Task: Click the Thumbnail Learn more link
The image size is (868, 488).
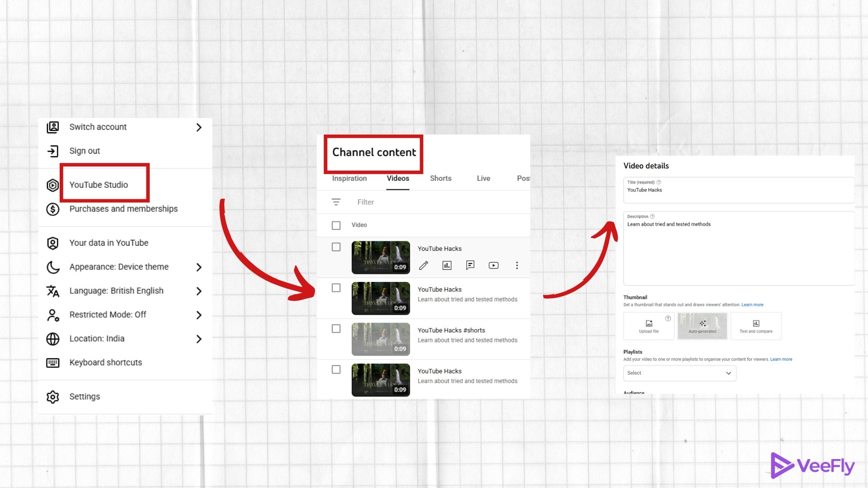Action: (752, 305)
